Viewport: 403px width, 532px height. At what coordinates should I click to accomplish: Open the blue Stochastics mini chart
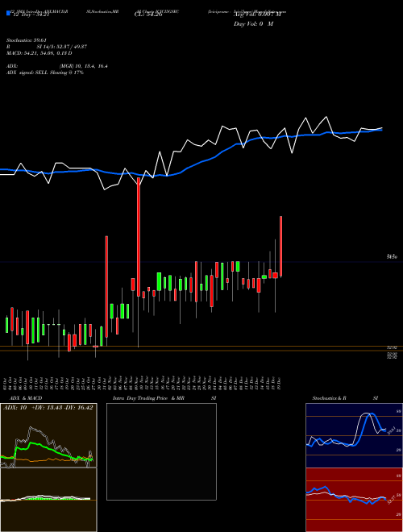coord(354,435)
